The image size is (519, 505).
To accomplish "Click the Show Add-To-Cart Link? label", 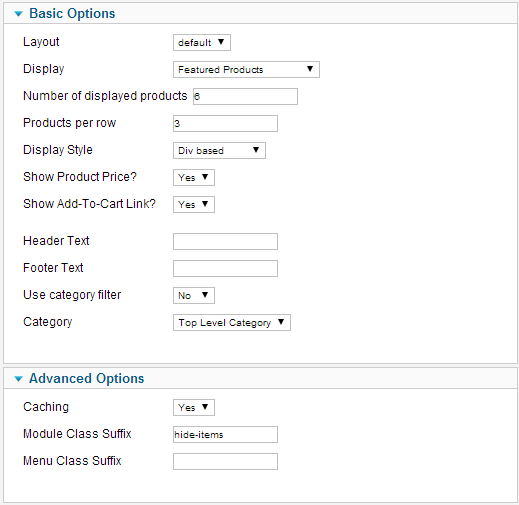I will (89, 204).
